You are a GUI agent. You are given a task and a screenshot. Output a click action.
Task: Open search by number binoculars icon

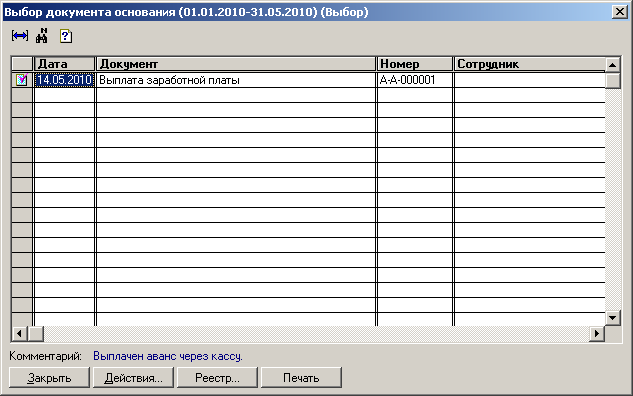click(x=42, y=36)
